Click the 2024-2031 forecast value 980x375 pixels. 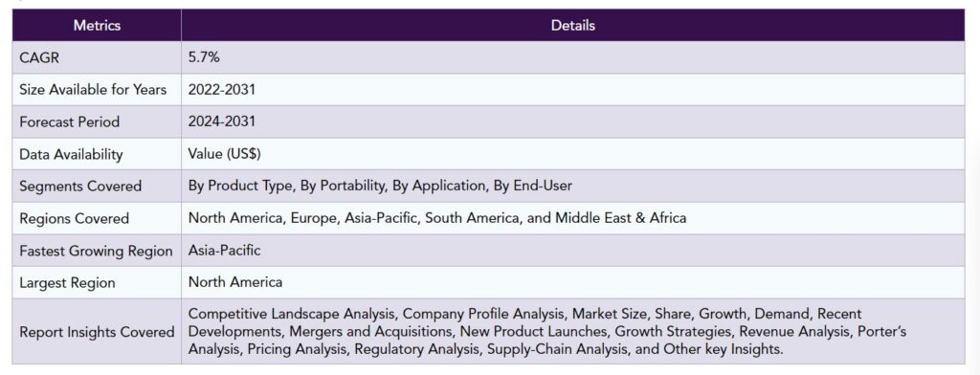(x=222, y=121)
